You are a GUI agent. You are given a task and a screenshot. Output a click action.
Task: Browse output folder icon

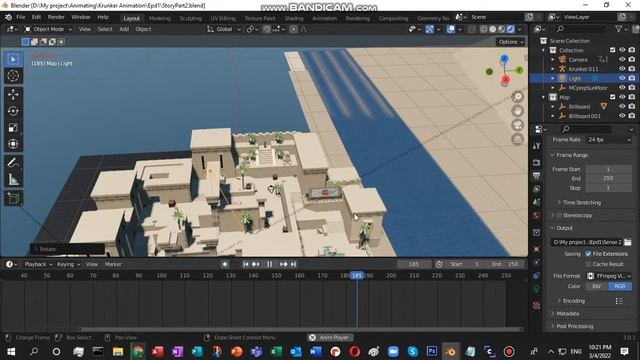coord(628,242)
